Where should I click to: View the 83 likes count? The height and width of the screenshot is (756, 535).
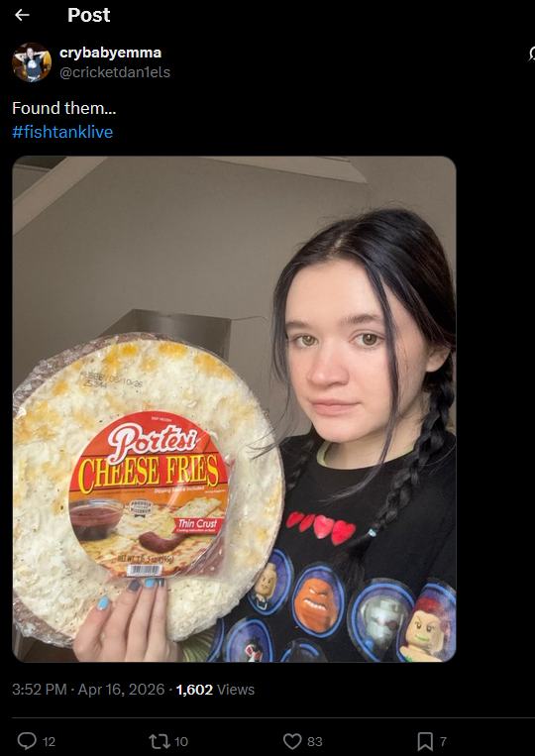pyautogui.click(x=315, y=741)
